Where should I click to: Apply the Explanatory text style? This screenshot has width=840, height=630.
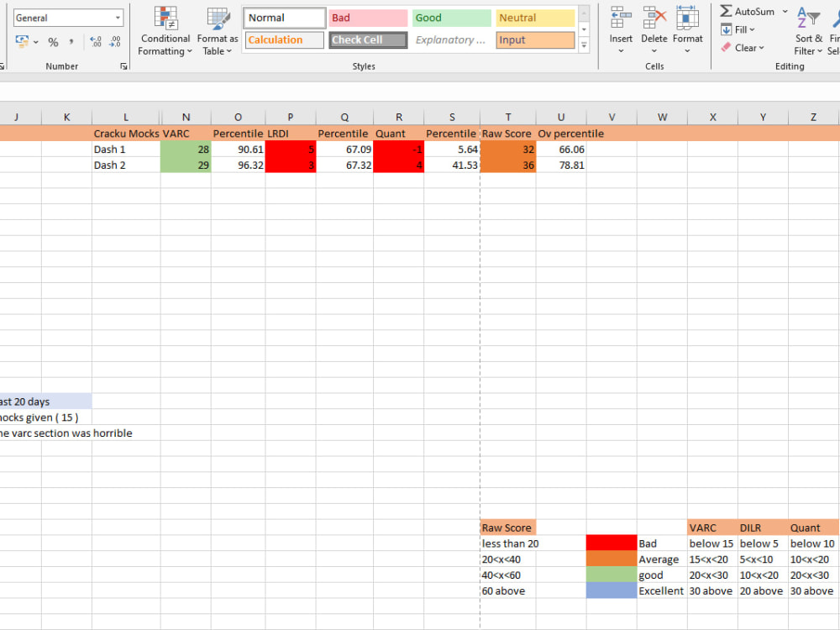point(452,39)
